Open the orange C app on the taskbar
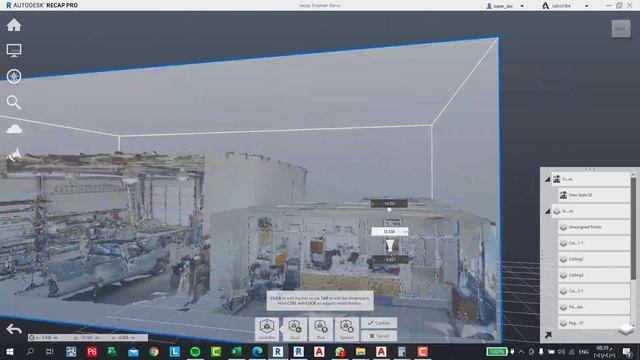The image size is (640, 360). point(422,351)
